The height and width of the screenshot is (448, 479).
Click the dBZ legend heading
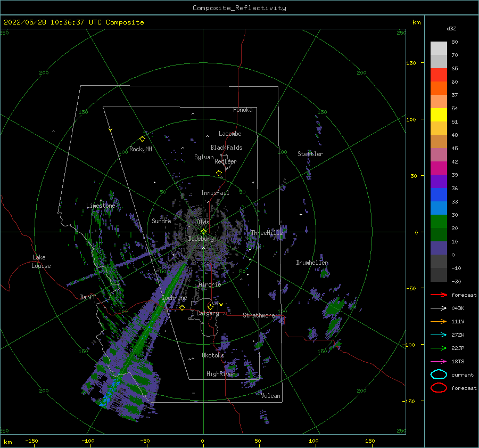tap(451, 28)
